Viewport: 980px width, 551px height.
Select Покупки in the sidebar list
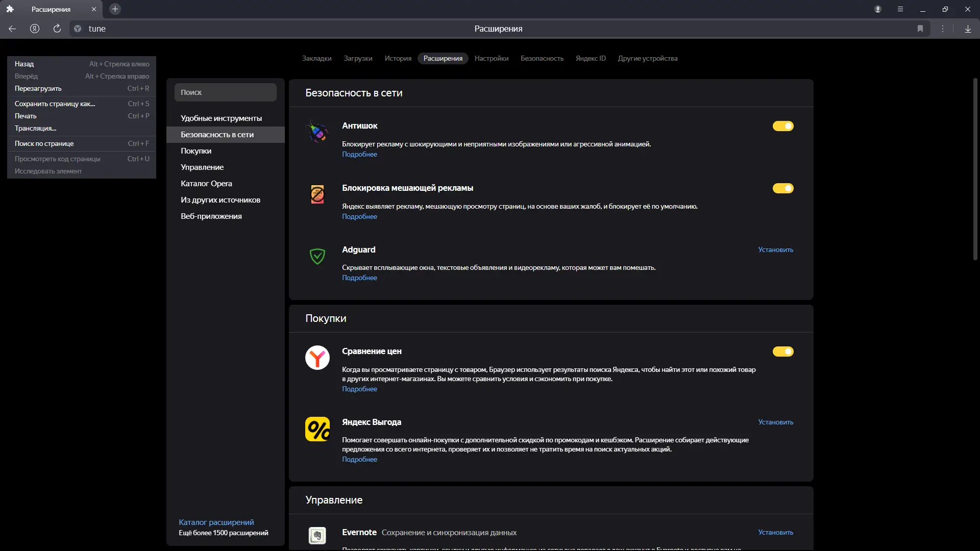[196, 151]
